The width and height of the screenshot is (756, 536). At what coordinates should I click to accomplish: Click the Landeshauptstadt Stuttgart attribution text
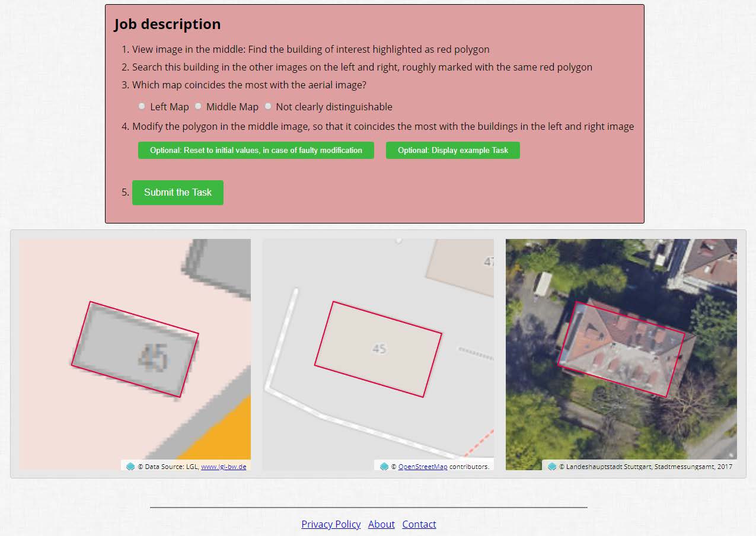point(645,467)
